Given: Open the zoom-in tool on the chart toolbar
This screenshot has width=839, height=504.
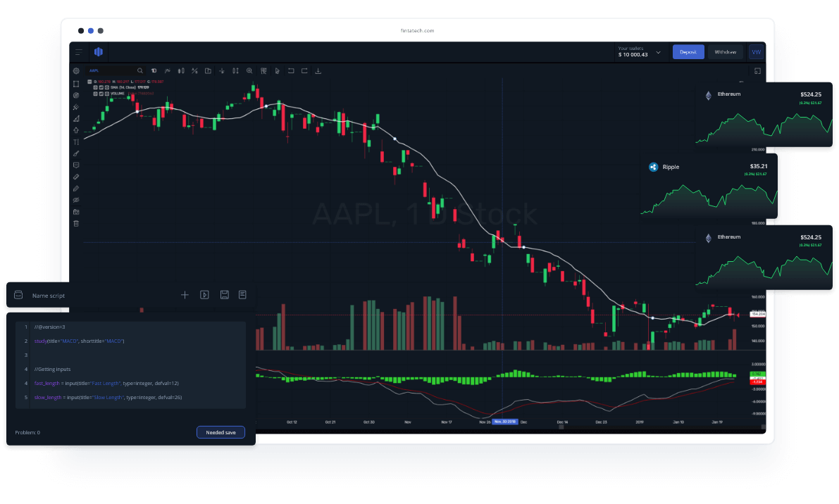Looking at the screenshot, I should coord(249,70).
